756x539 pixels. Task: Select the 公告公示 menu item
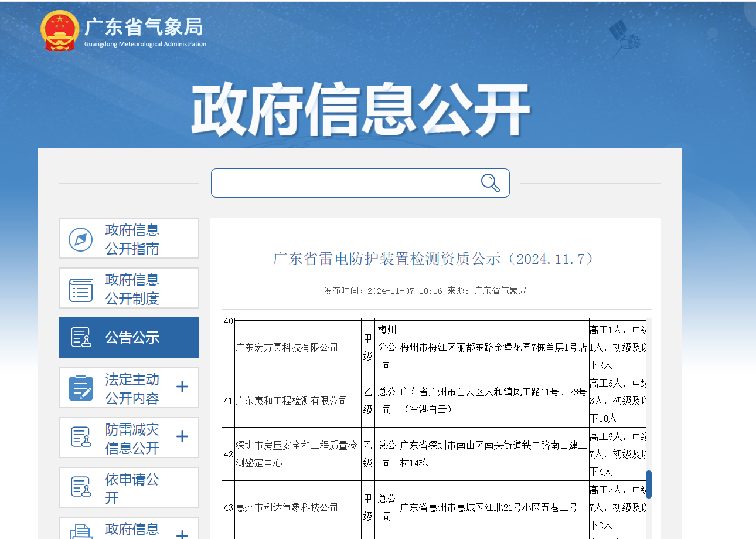click(129, 338)
